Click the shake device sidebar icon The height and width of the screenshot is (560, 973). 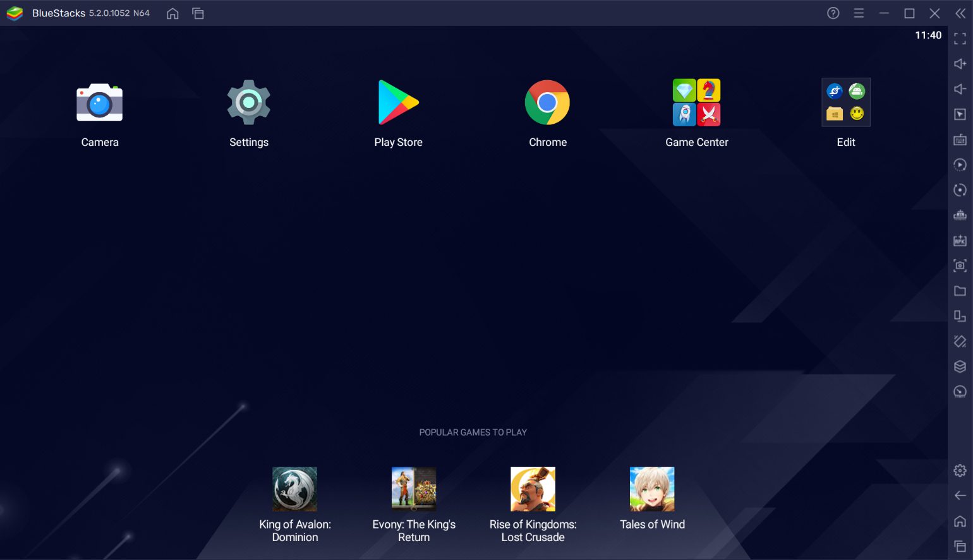960,342
